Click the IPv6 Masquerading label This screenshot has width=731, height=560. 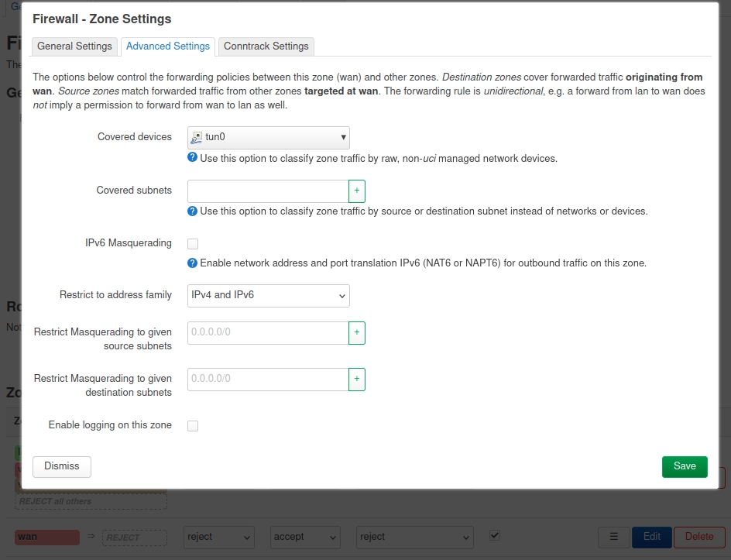[129, 243]
